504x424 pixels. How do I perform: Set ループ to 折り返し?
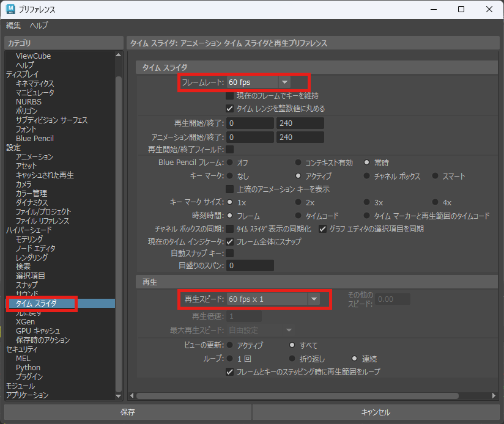(292, 358)
